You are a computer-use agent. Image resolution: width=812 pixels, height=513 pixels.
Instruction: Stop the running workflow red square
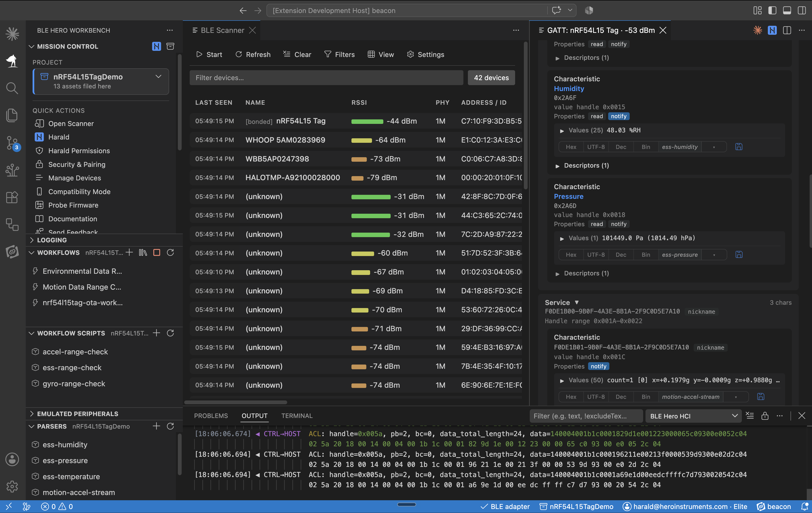pyautogui.click(x=157, y=252)
